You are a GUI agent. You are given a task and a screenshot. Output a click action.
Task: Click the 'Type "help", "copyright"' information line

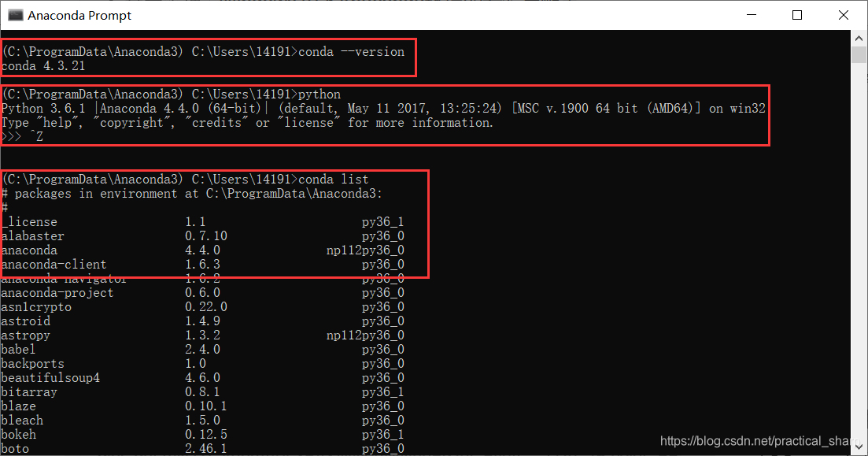click(247, 122)
